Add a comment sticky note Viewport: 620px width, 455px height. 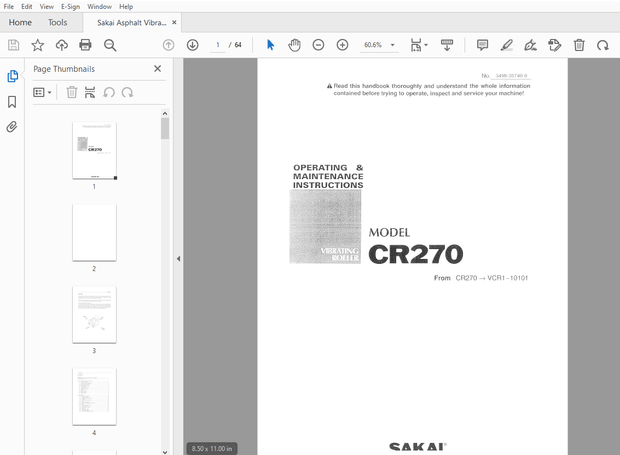coord(482,45)
